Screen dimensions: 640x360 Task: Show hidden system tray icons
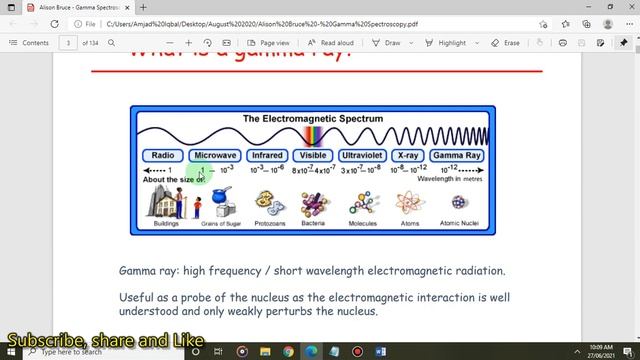[577, 351]
